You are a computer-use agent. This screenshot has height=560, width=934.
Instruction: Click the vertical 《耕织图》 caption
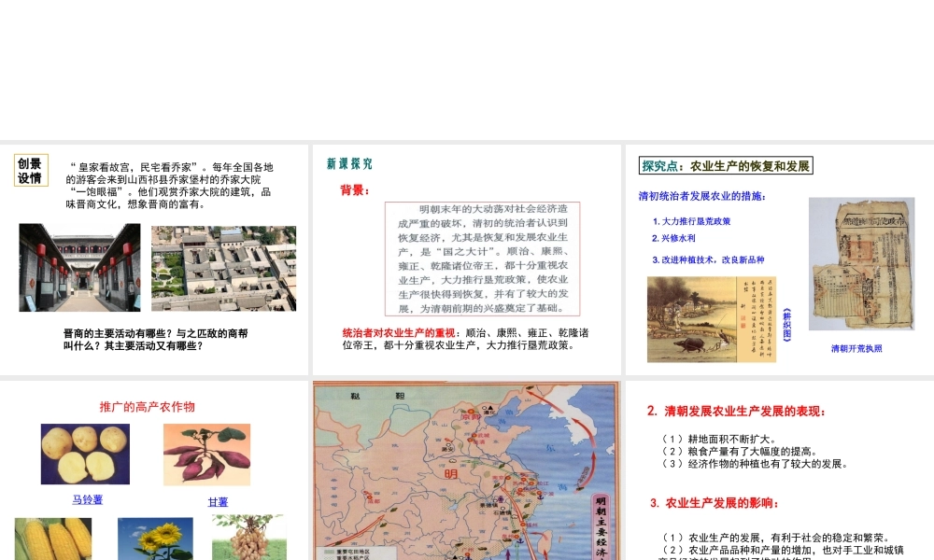786,325
